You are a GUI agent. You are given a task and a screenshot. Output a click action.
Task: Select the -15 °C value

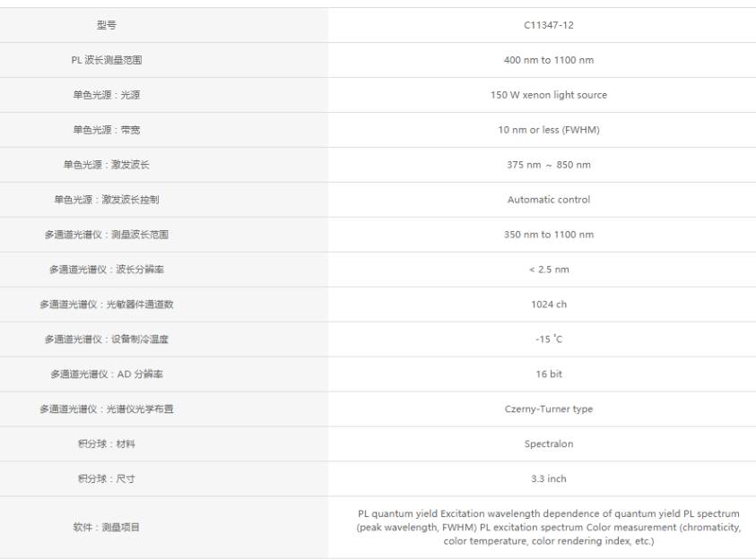tap(549, 340)
